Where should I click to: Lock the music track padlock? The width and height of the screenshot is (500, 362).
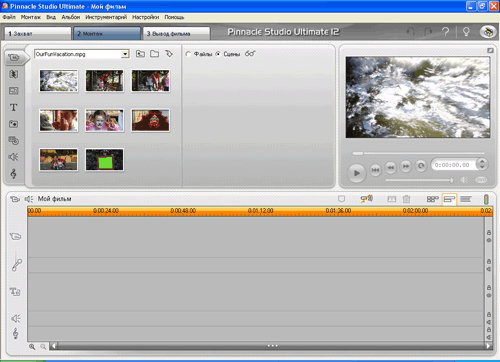[489, 329]
